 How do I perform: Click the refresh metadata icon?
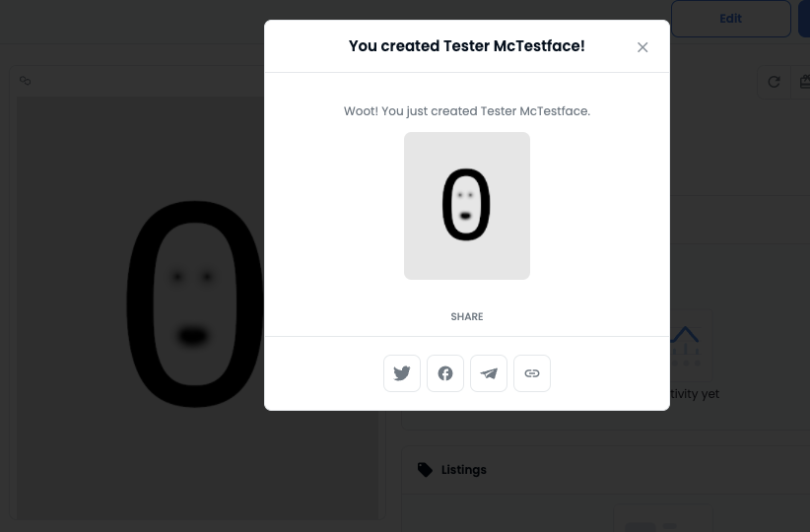pos(774,82)
